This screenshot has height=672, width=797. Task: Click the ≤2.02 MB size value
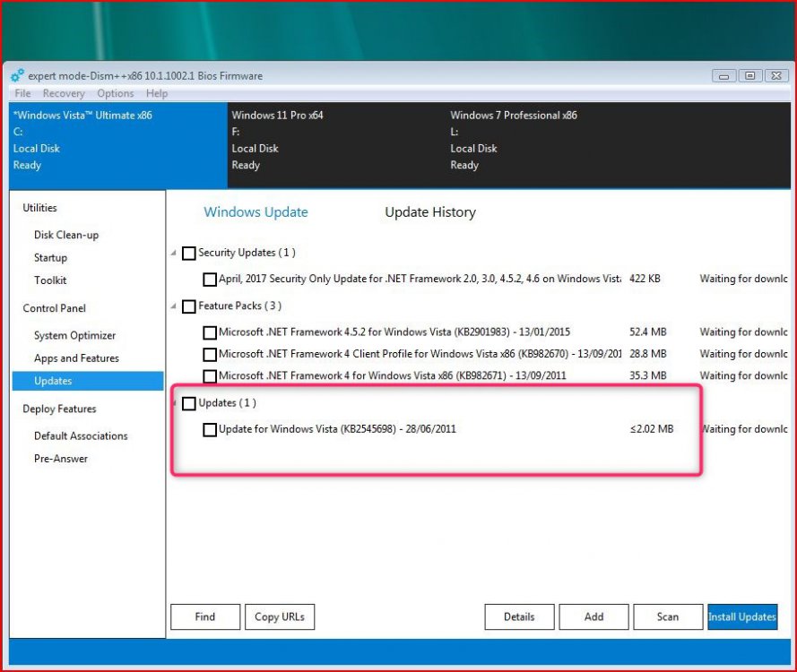click(x=652, y=428)
